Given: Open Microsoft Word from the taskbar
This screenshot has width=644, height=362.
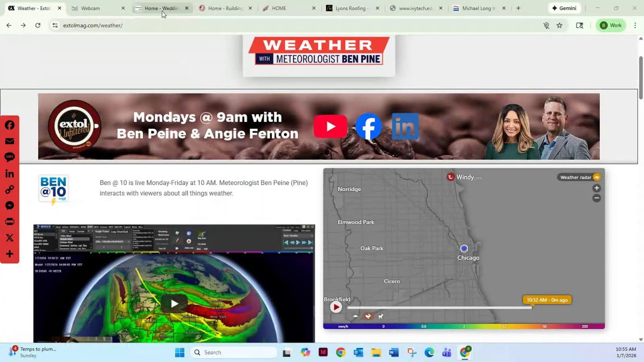Looking at the screenshot, I should (x=393, y=352).
